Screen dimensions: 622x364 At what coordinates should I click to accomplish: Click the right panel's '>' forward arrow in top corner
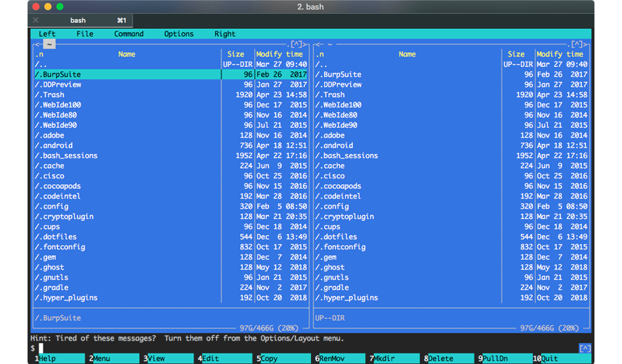point(587,45)
